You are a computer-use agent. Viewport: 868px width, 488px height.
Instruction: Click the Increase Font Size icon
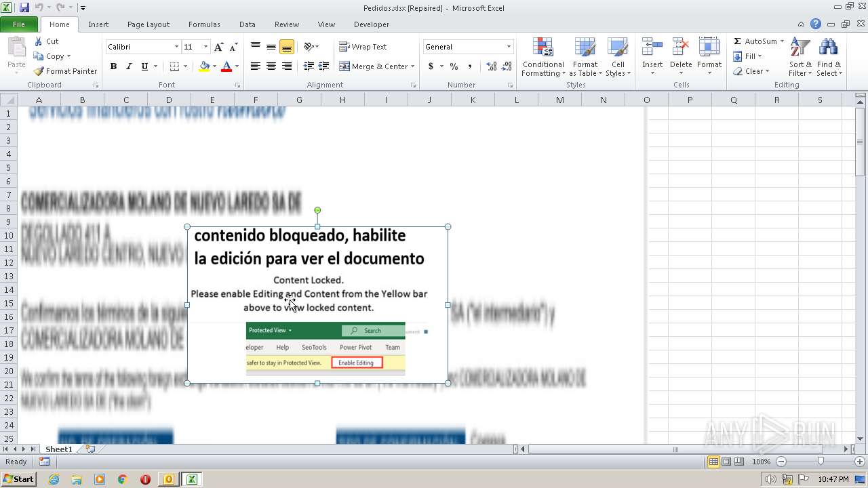pyautogui.click(x=218, y=47)
